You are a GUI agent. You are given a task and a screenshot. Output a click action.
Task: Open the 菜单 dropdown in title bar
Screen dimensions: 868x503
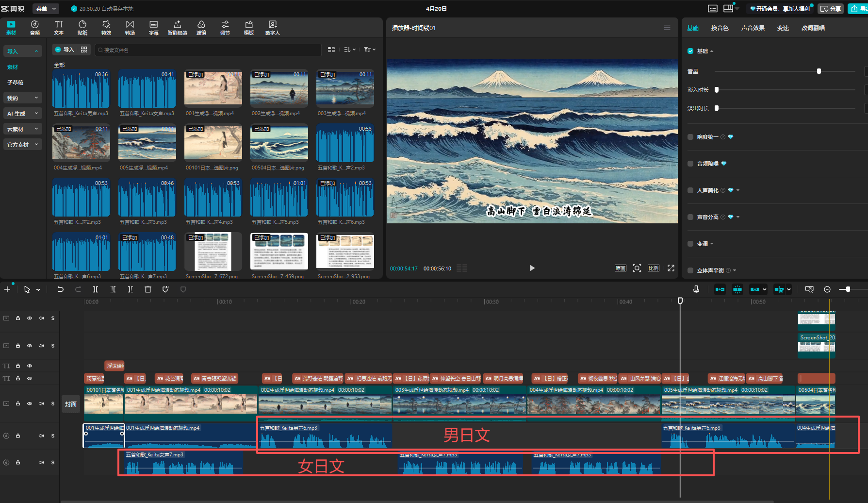[47, 9]
